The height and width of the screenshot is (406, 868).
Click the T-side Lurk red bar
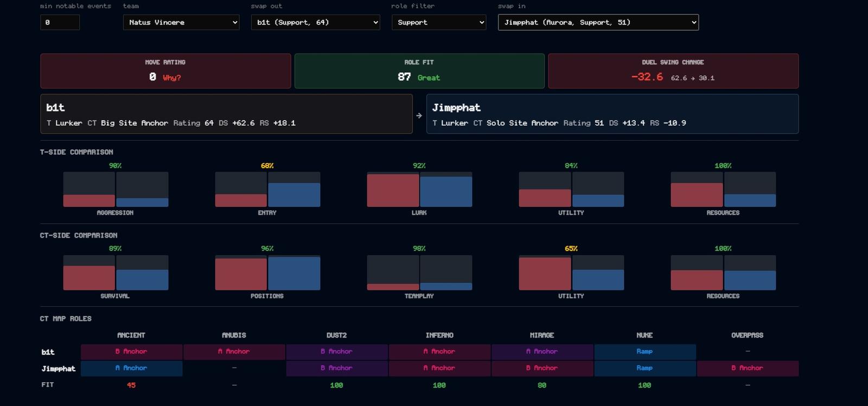393,191
